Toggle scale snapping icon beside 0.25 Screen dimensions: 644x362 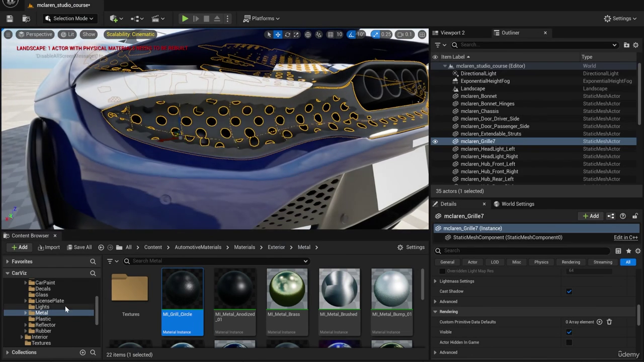point(375,35)
